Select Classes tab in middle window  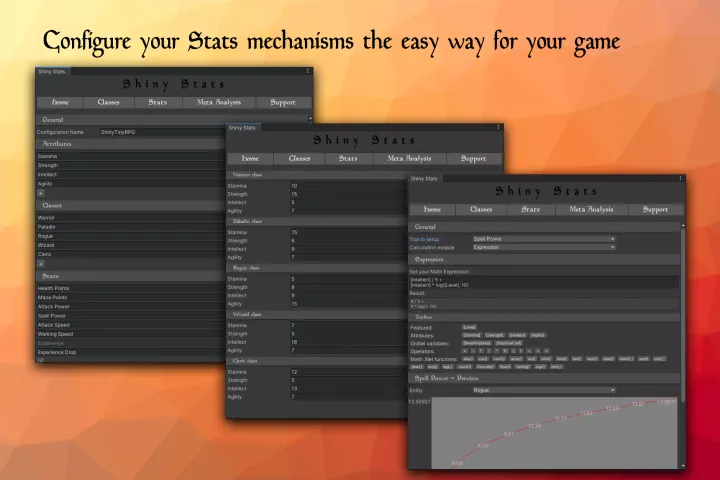pos(299,158)
